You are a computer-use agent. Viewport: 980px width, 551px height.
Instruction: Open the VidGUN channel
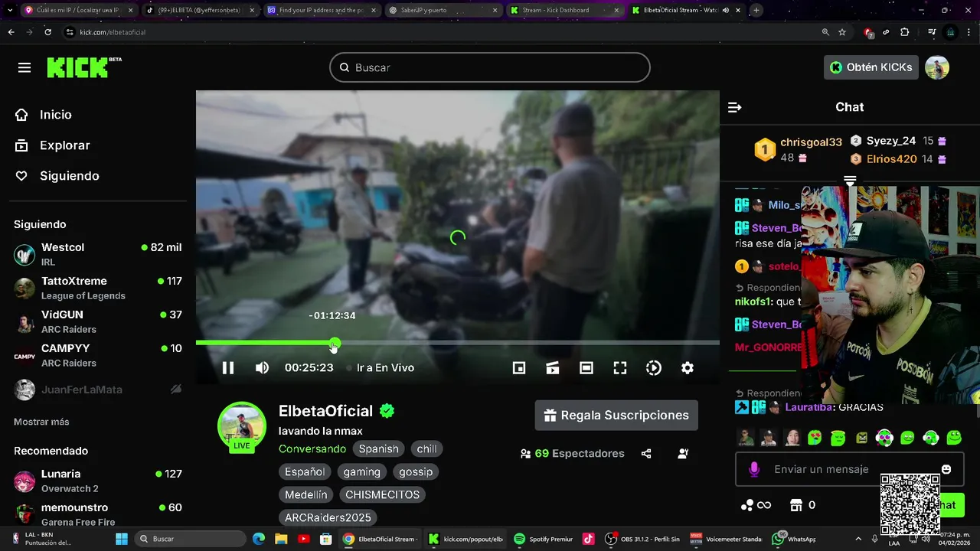point(98,321)
